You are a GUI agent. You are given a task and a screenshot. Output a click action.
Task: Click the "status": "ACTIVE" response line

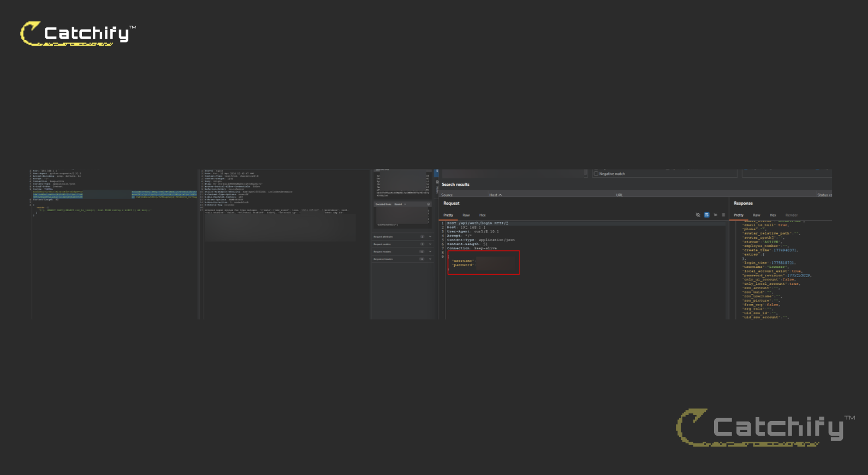762,242
